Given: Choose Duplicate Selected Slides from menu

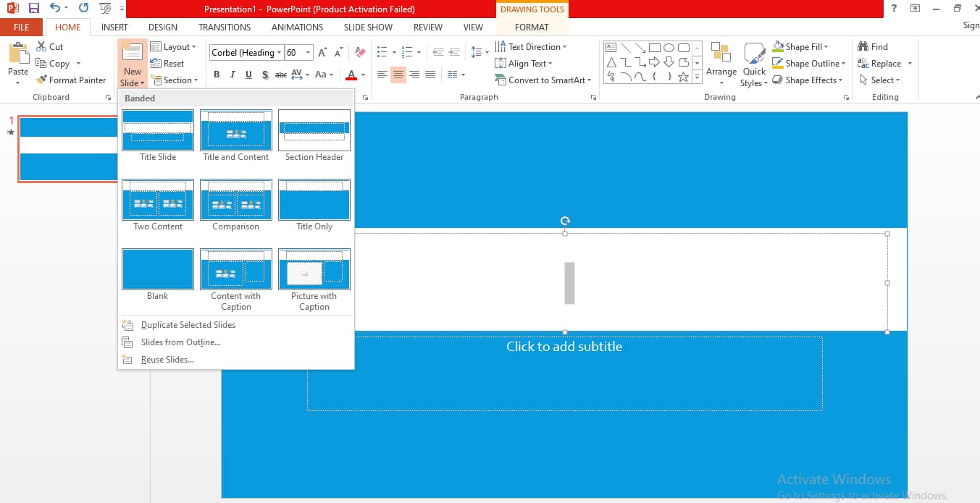Looking at the screenshot, I should 188,325.
